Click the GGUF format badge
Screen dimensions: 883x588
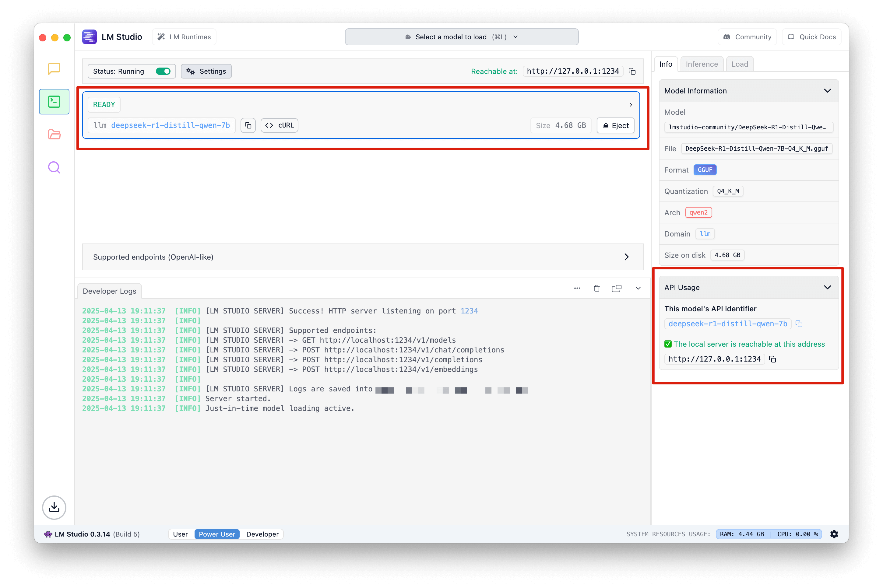(705, 170)
